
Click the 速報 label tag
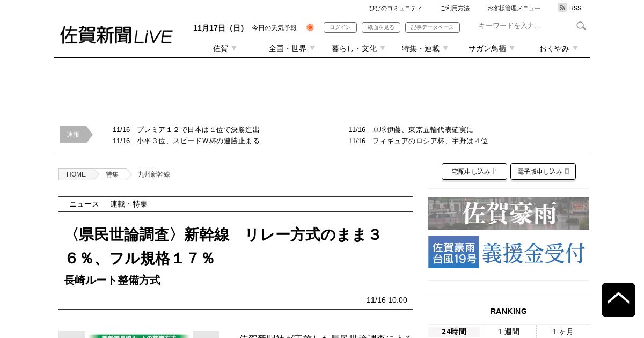76,135
